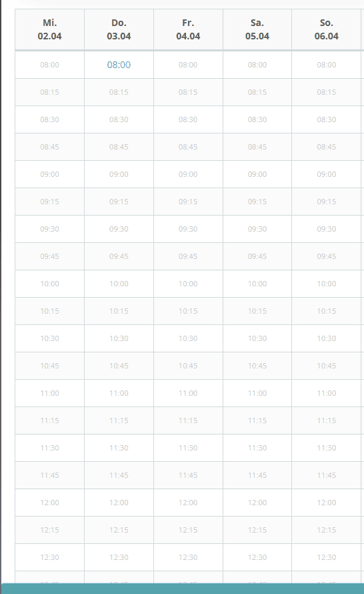Screen dimensions: 364x594
Task: Choose the 10:45 slot on Sunday 06.04
Action: 327,366
